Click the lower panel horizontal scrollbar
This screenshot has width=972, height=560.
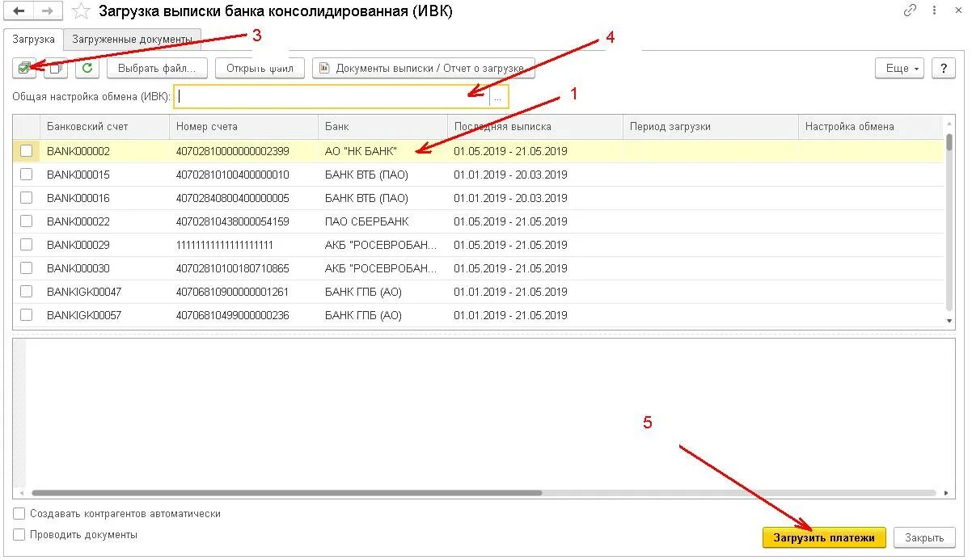pos(286,492)
